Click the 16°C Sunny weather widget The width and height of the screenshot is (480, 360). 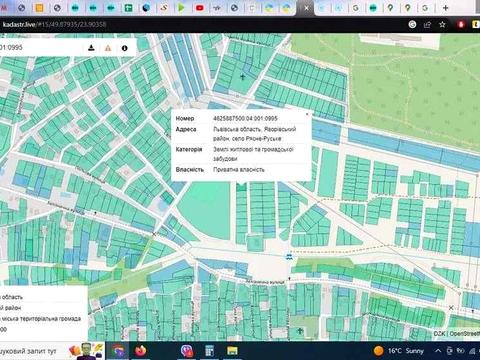coord(399,351)
